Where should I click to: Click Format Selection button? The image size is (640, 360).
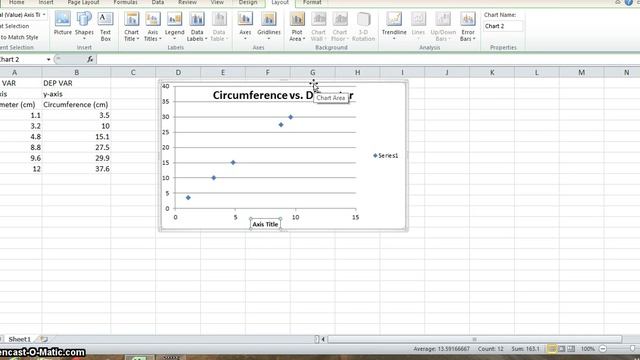tap(15, 26)
